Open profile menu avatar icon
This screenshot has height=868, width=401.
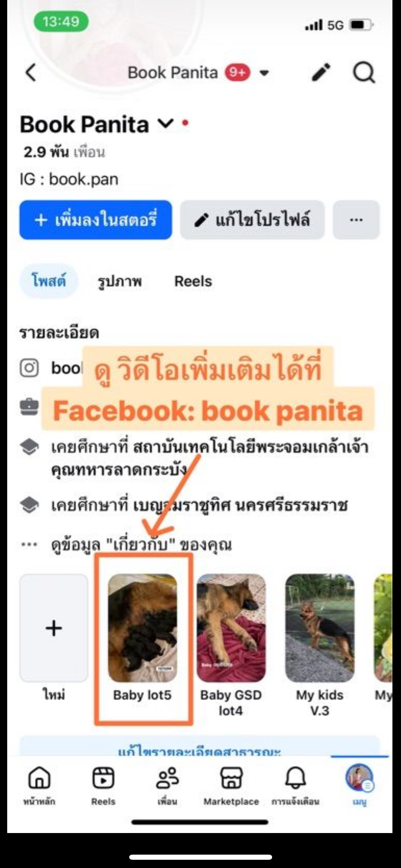click(359, 777)
